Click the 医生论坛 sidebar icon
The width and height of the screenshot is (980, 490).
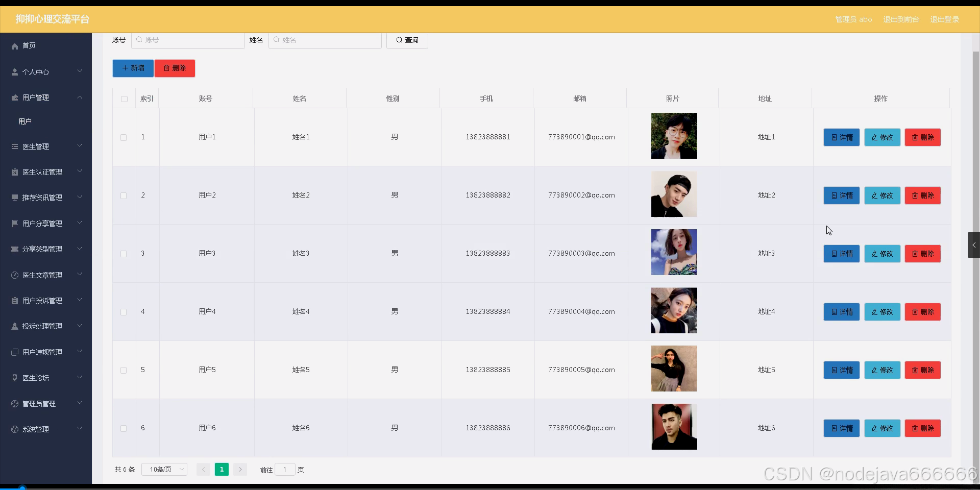tap(15, 378)
